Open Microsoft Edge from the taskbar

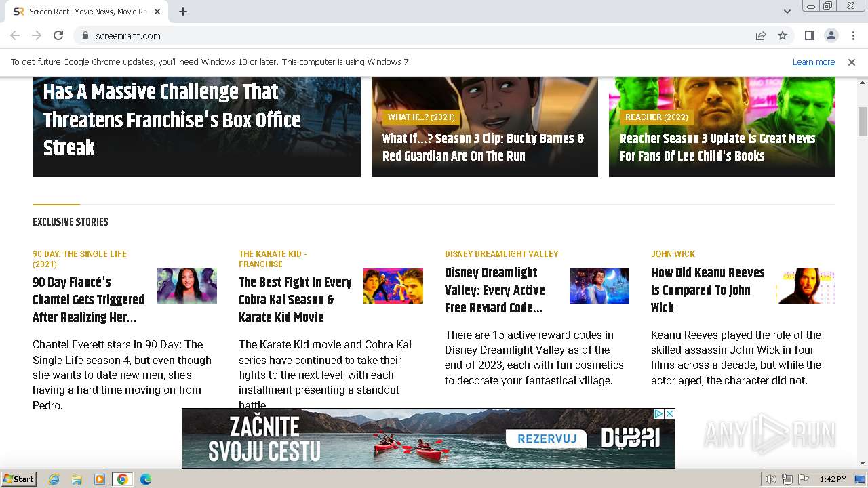pyautogui.click(x=145, y=479)
